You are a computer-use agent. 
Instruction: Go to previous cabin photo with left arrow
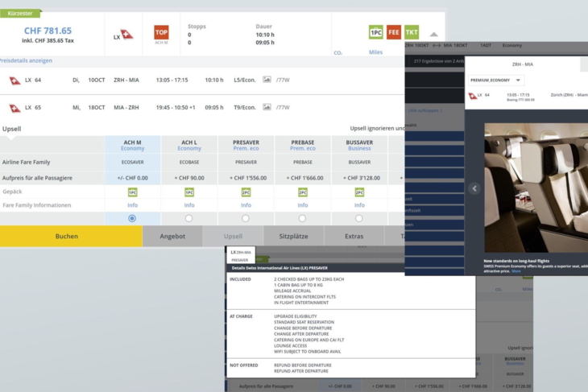474,188
